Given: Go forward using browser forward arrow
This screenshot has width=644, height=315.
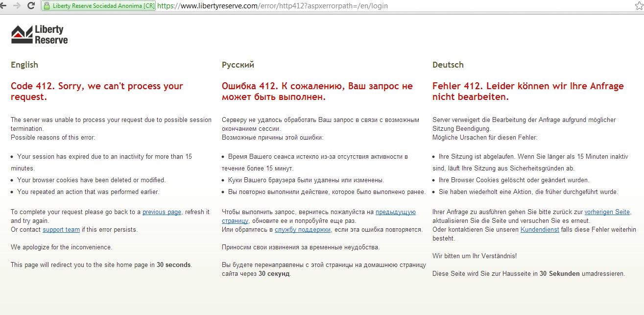Looking at the screenshot, I should 18,6.
